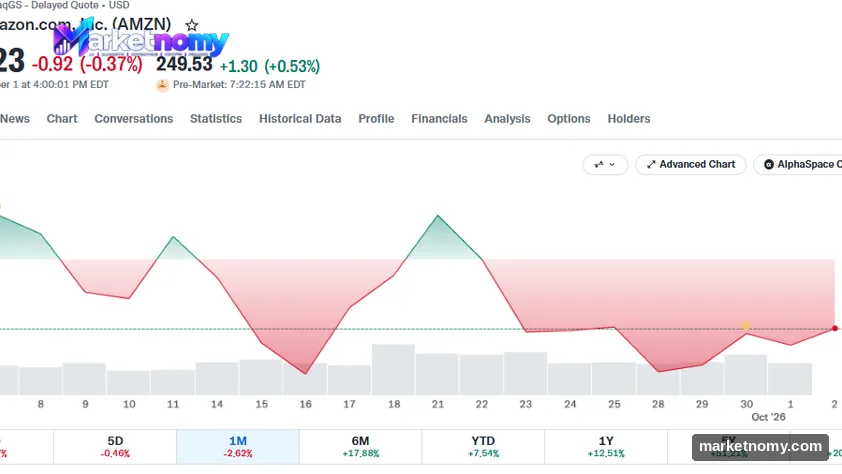
Task: Switch to the Chart tab
Action: click(62, 119)
